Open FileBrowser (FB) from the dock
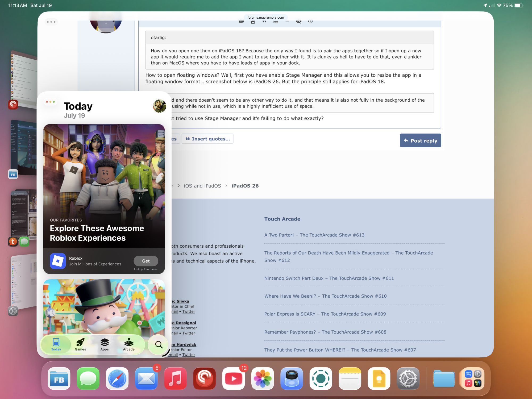The height and width of the screenshot is (399, 532). 59,379
